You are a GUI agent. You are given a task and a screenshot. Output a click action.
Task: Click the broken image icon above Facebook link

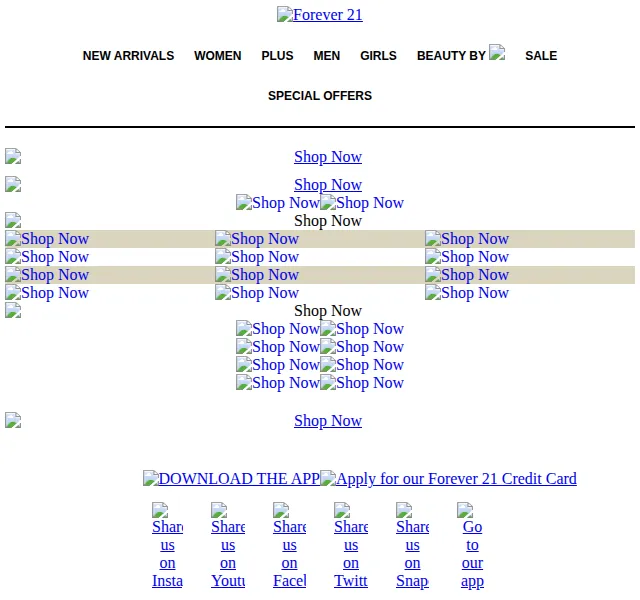click(x=281, y=510)
